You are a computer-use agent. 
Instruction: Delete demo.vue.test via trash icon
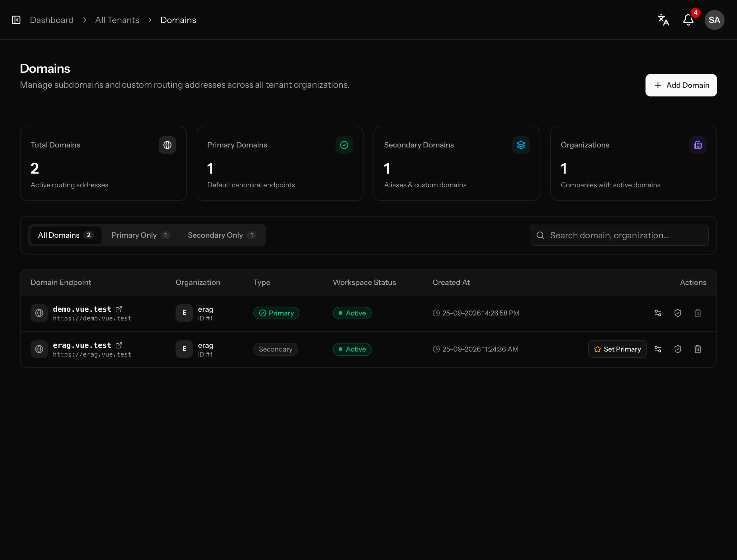(698, 313)
